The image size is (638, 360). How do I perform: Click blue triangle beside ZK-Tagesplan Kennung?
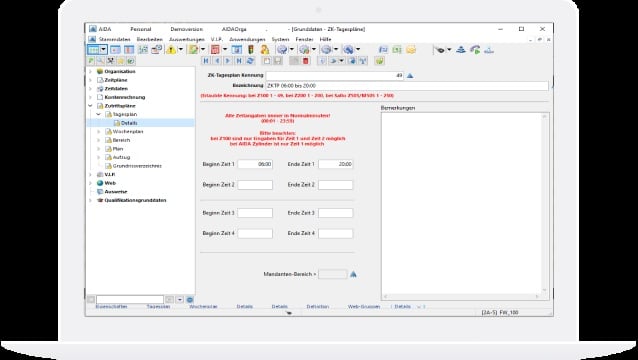pyautogui.click(x=410, y=76)
